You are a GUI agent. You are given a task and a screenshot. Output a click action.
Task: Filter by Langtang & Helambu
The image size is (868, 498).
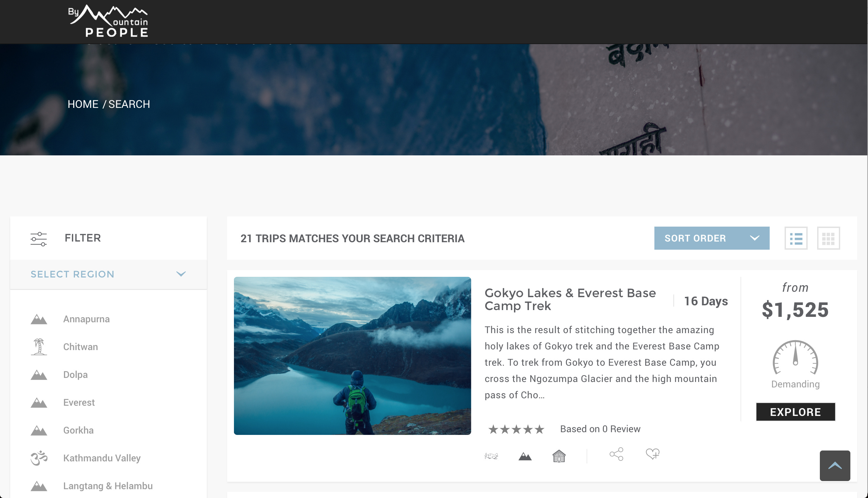(108, 486)
